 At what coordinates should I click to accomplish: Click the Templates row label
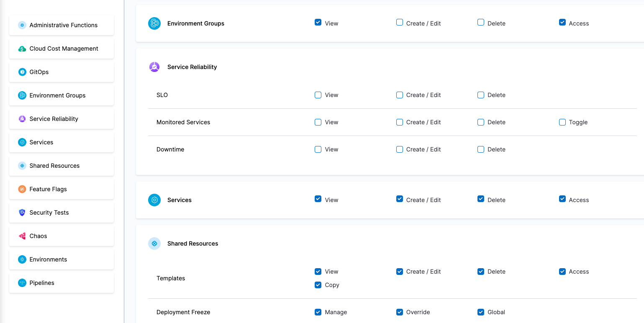(x=171, y=278)
